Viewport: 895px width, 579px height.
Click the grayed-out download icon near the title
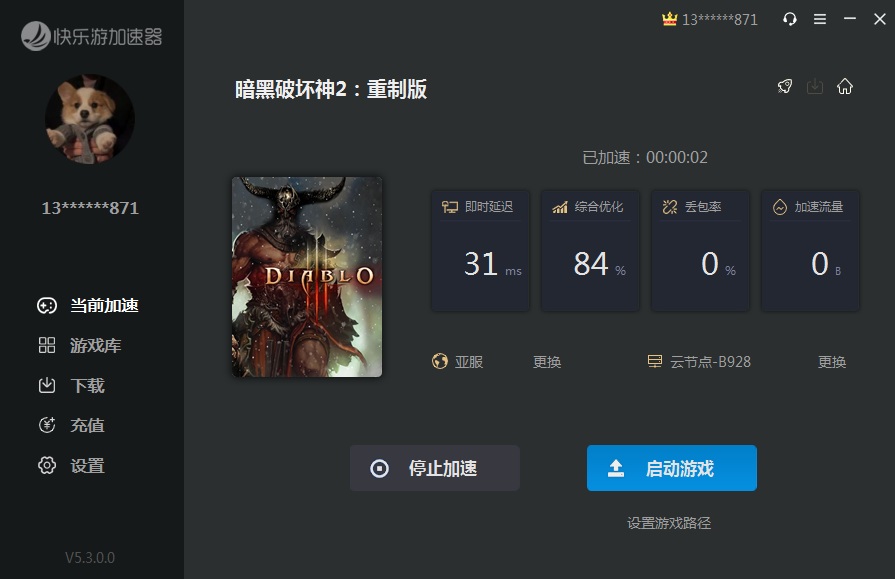815,86
